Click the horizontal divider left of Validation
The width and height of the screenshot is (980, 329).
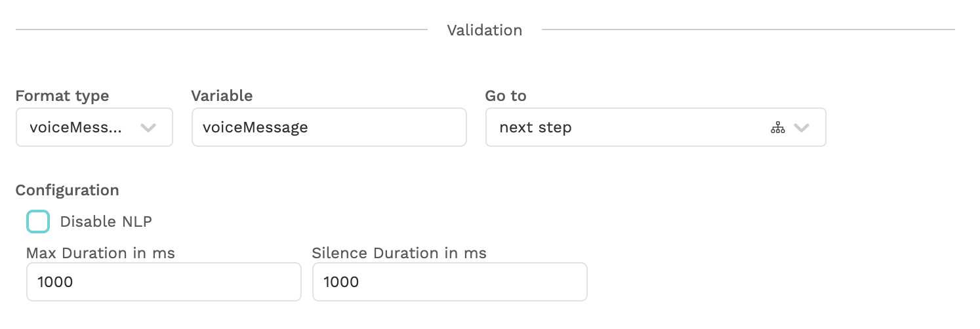tap(222, 29)
